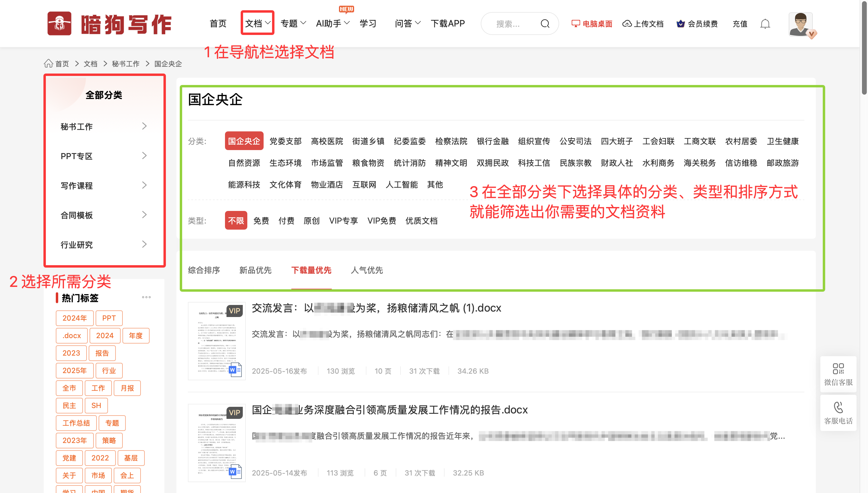The height and width of the screenshot is (493, 868).
Task: Click the 充值 link
Action: pos(740,24)
